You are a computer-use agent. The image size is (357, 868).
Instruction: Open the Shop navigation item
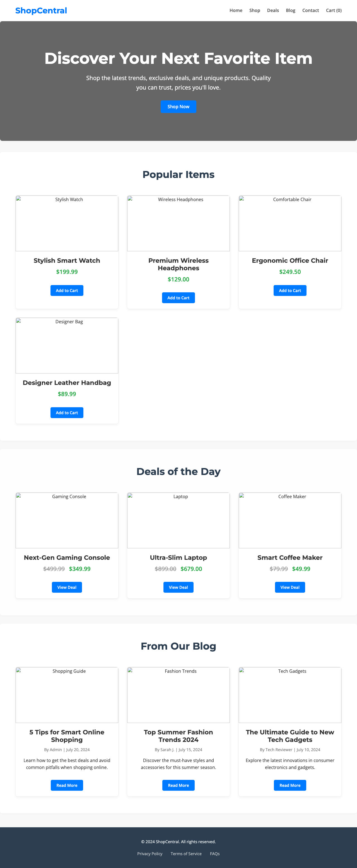(x=255, y=10)
